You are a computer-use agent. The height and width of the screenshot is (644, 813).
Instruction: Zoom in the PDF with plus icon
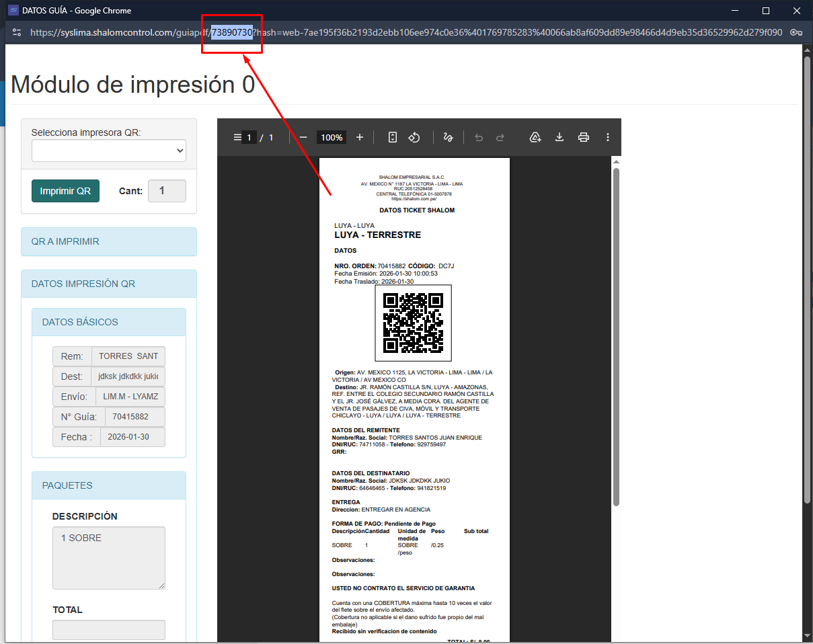click(x=360, y=137)
